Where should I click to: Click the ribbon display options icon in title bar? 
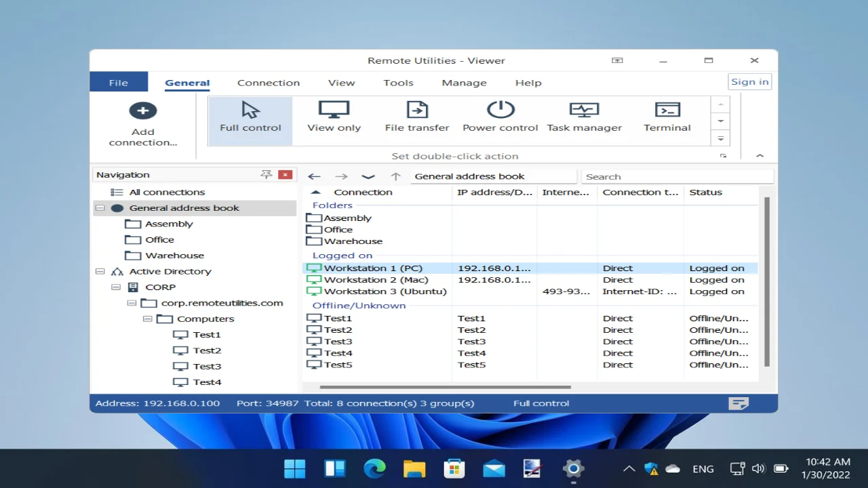pos(617,60)
